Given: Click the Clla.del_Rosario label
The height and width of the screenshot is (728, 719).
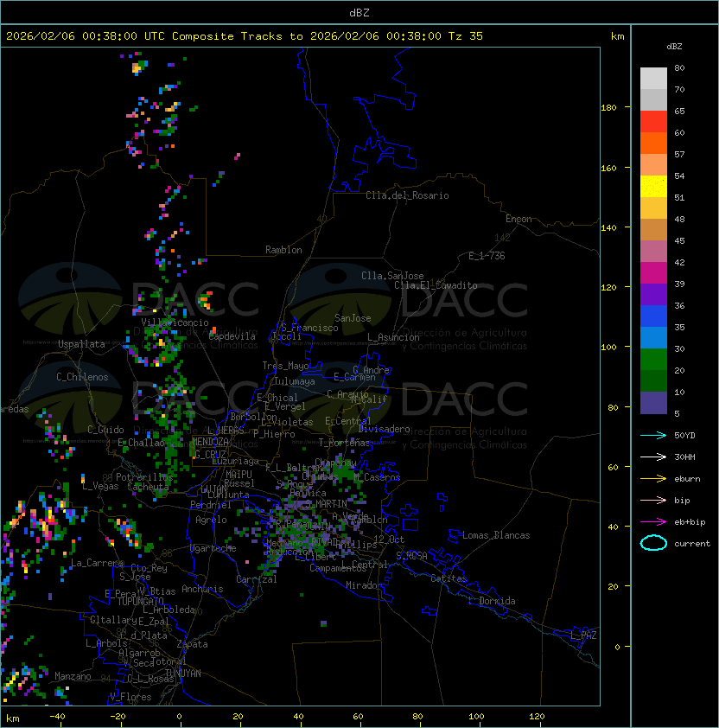Looking at the screenshot, I should (x=407, y=195).
